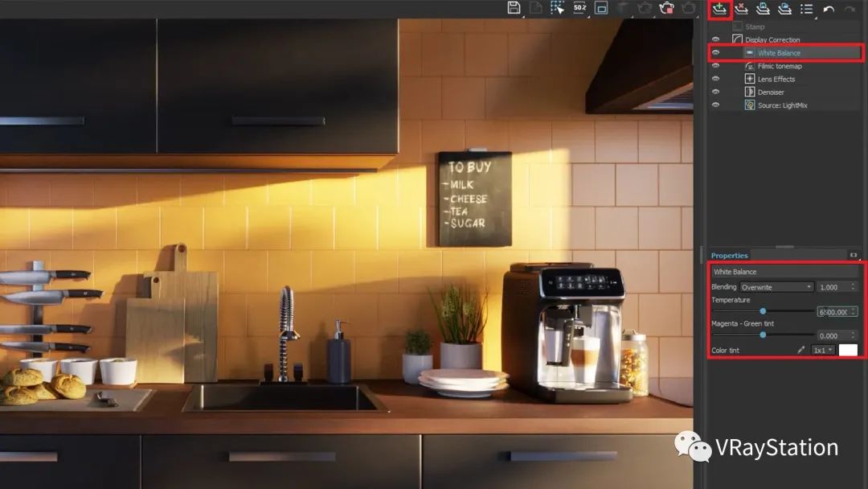Image resolution: width=868 pixels, height=489 pixels.
Task: Select the Lens Effects layer
Action: coord(776,79)
